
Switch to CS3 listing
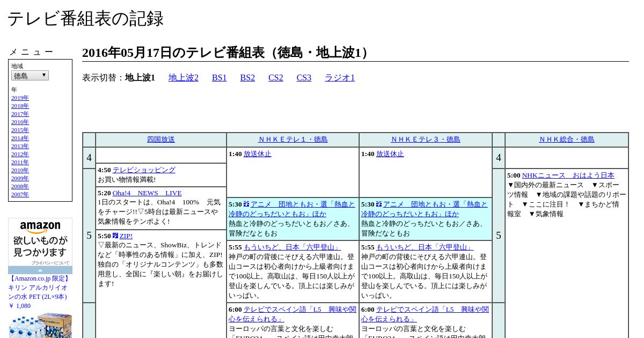304,78
